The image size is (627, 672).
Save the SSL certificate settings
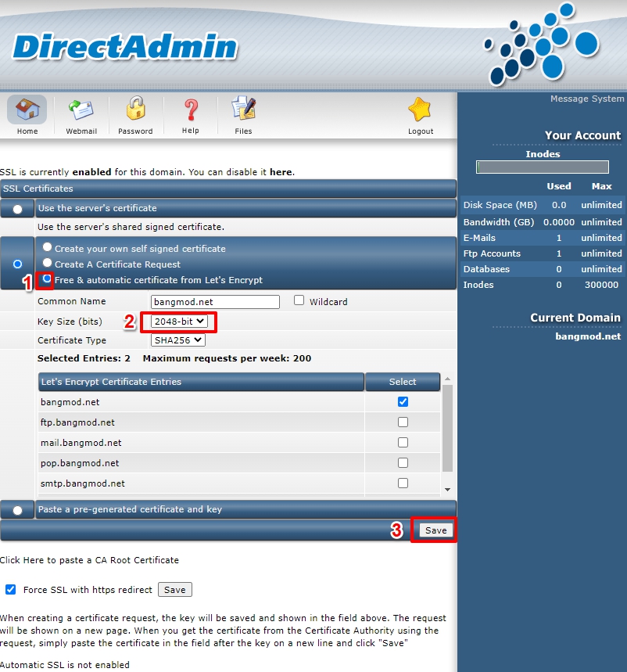[x=435, y=530]
